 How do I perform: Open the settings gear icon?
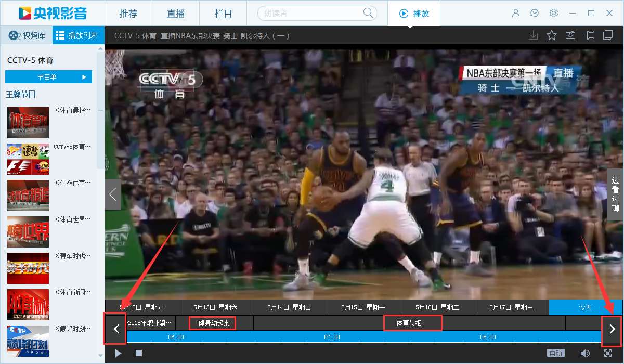pos(554,13)
